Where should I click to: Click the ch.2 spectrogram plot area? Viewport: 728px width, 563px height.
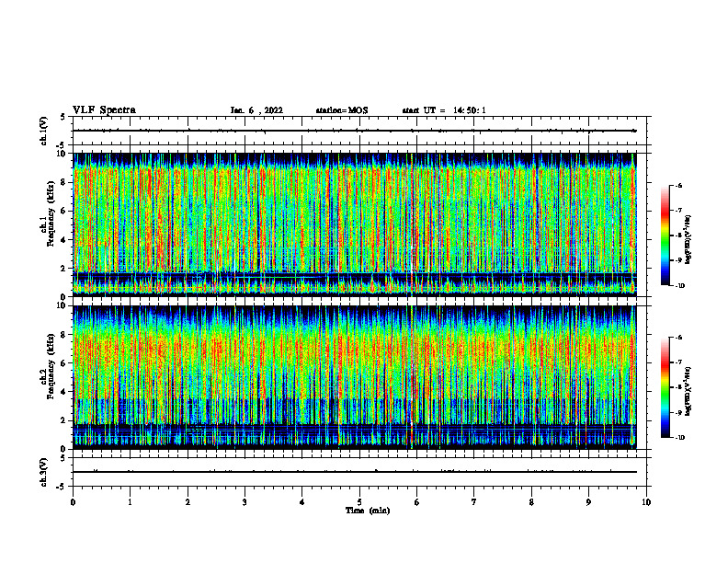point(355,377)
